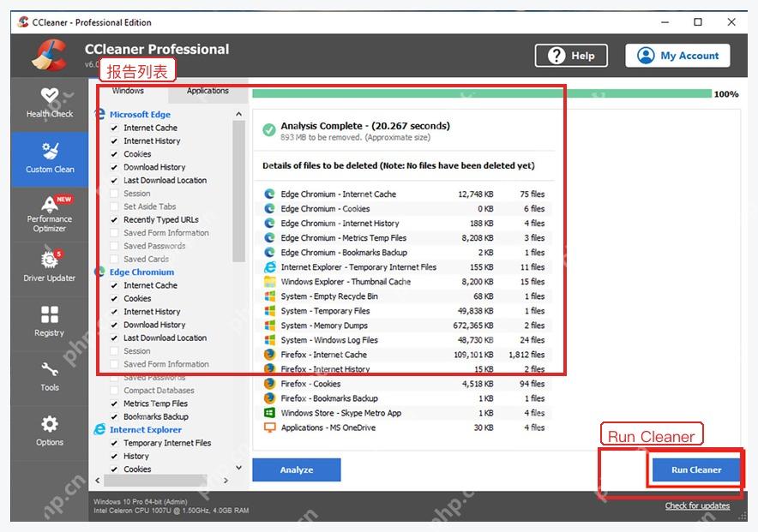Viewport: 758px width, 532px height.
Task: Click Edge icon beside Metrics Temp Files result
Action: coord(269,237)
